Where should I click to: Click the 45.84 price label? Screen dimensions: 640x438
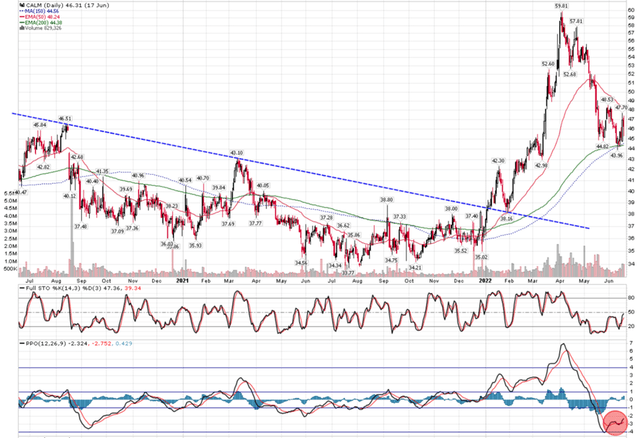click(40, 125)
